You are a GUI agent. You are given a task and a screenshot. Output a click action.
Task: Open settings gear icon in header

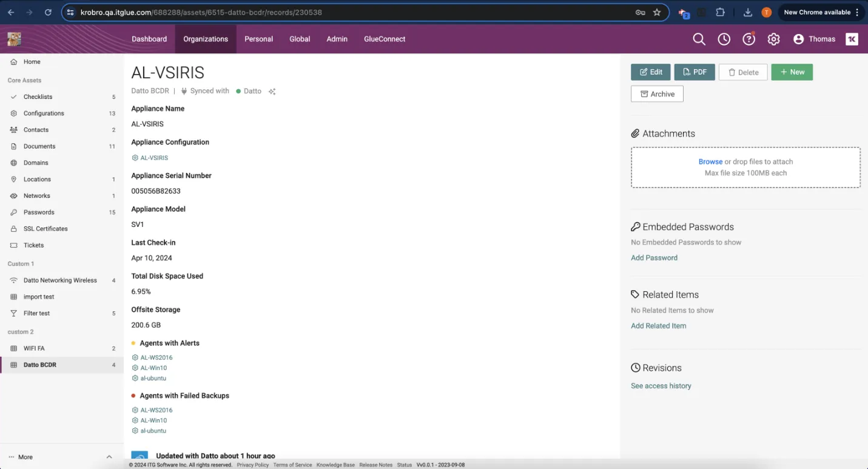tap(773, 39)
